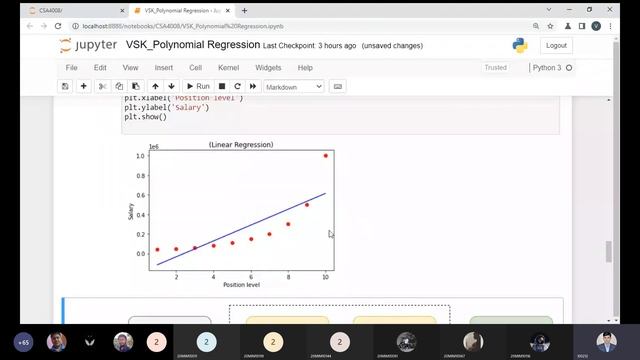Open the Widgets menu
This screenshot has width=640, height=360.
[268, 68]
